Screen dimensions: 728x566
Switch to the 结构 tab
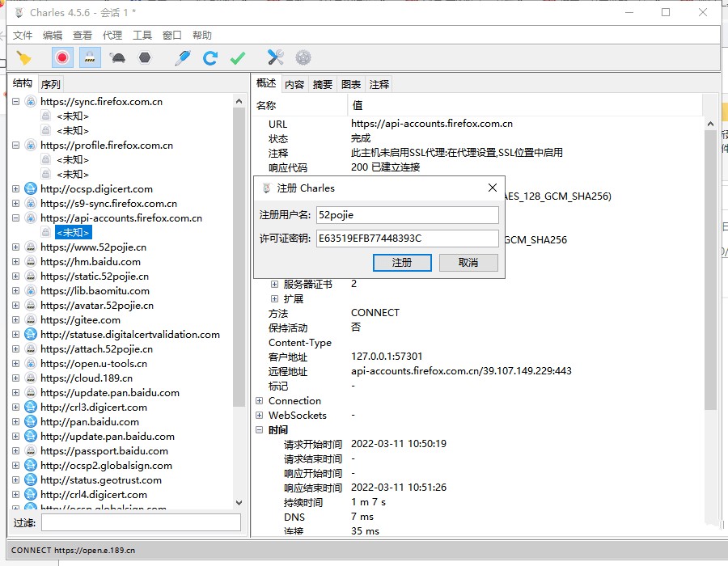23,83
